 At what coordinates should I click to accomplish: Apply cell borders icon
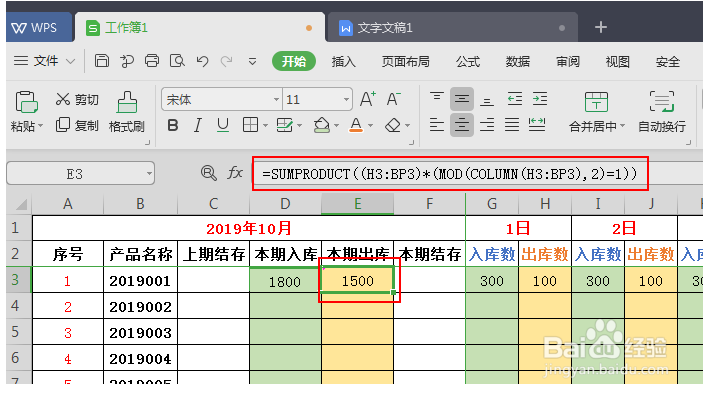(250, 125)
